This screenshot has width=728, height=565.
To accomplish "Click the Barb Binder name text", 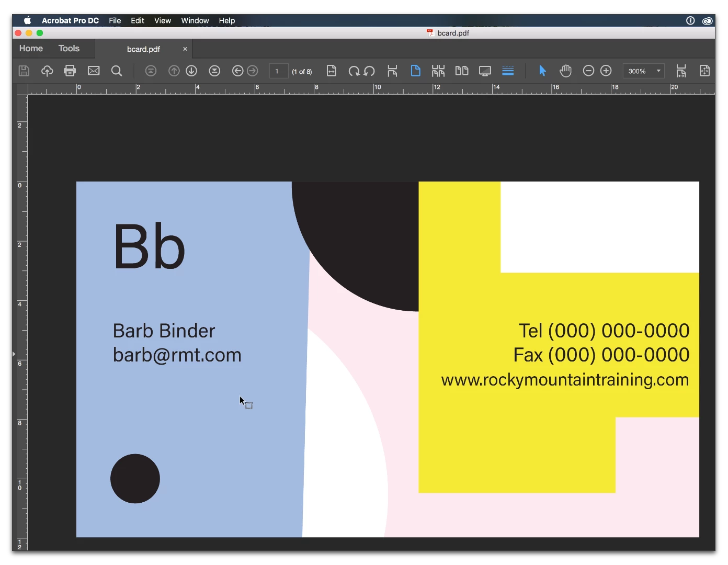I will coord(164,331).
